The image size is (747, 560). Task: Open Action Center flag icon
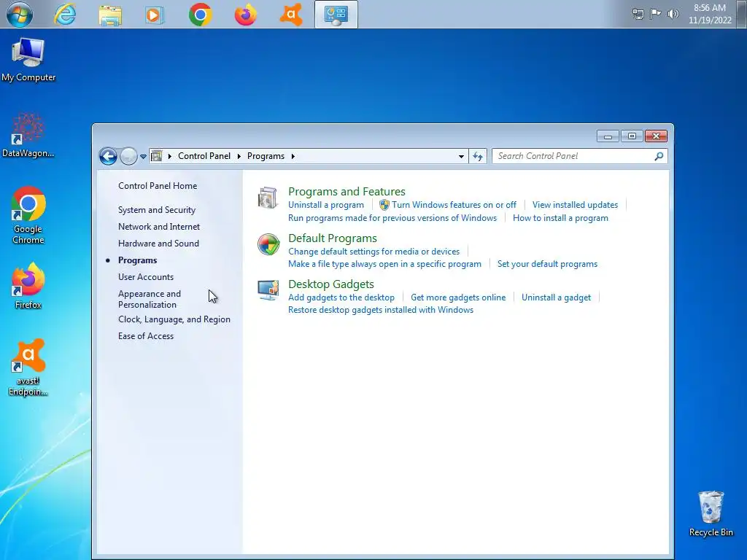click(656, 14)
